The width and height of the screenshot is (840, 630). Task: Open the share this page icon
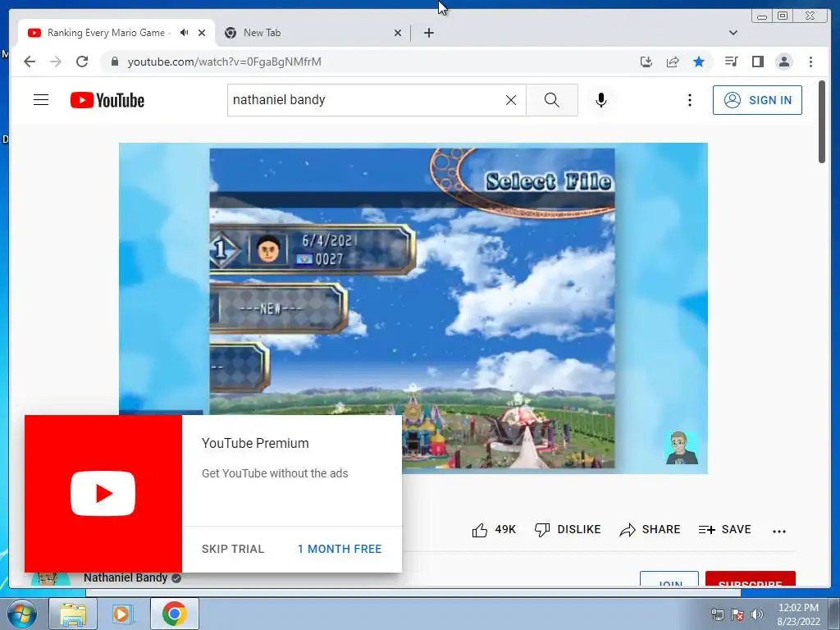click(x=673, y=62)
